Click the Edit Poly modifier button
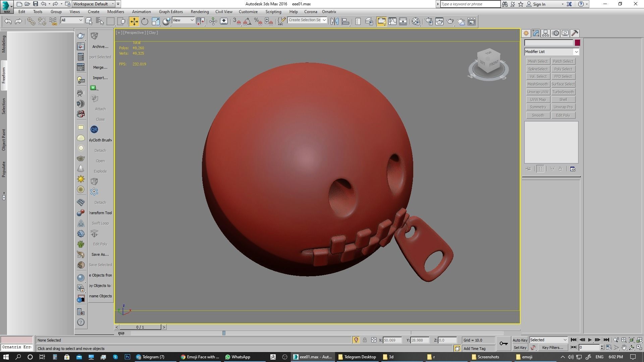 click(x=563, y=115)
